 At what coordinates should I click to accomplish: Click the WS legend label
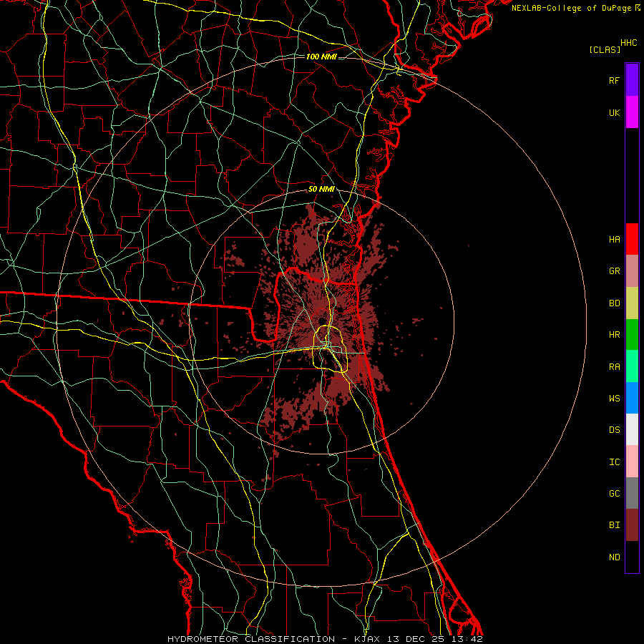(x=615, y=399)
